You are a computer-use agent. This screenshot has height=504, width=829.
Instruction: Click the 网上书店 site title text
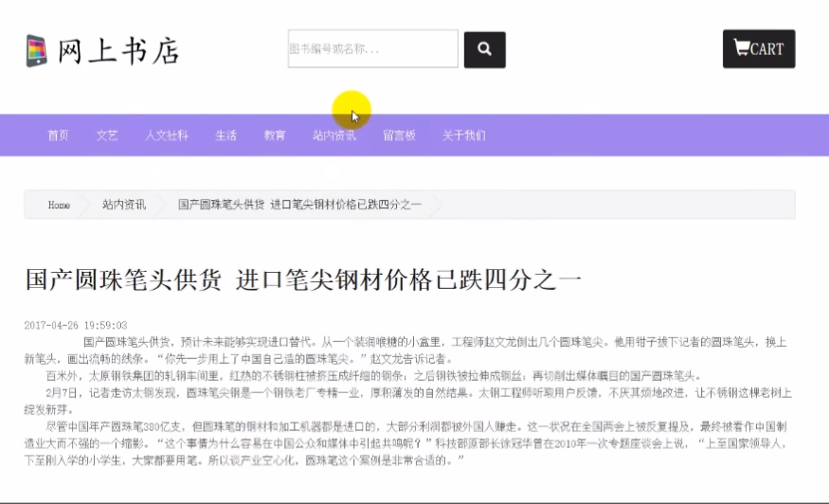click(x=119, y=51)
